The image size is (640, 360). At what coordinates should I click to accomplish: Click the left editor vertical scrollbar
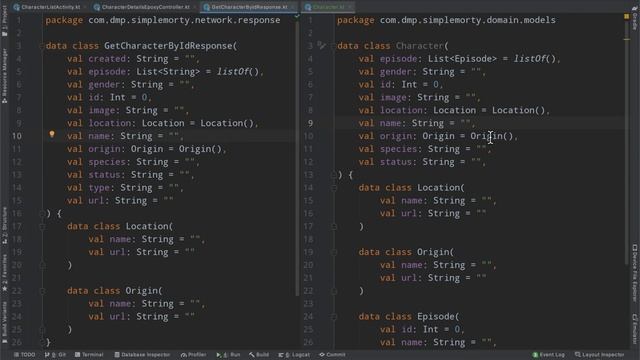[x=297, y=159]
